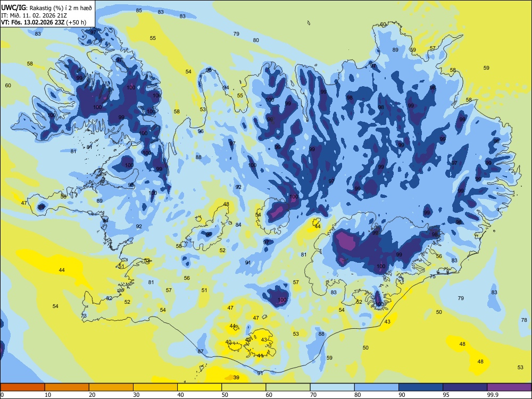Click the valid time line 'VT: Fös. 13.02.2026 23Z (+50 h)'
Viewport: 532px width, 399px height.
pyautogui.click(x=44, y=22)
